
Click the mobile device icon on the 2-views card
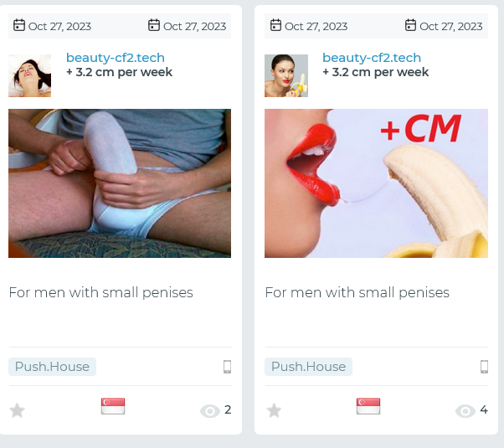[227, 367]
